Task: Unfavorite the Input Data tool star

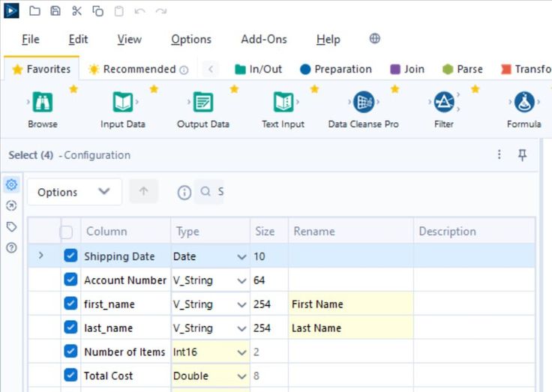Action: click(154, 89)
